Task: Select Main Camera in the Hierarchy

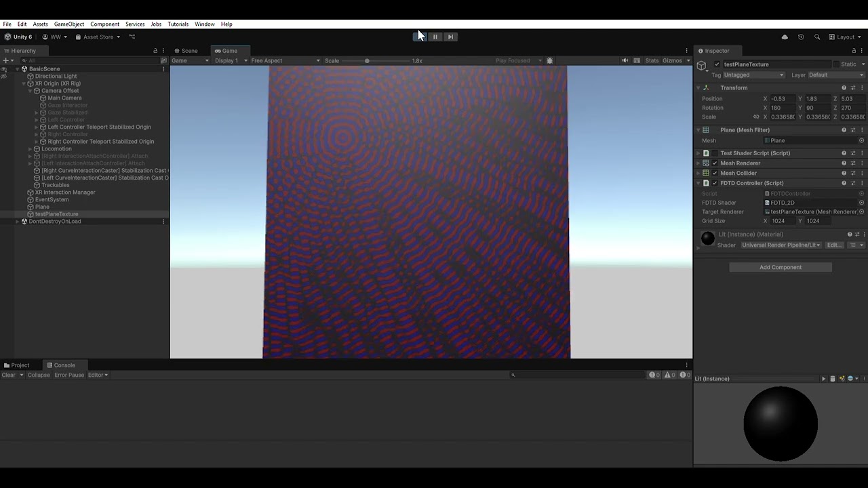Action: coord(64,98)
